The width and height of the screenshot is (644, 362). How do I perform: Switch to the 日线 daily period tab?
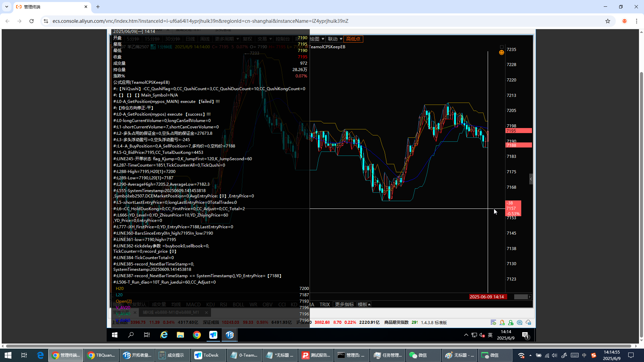[x=190, y=39]
